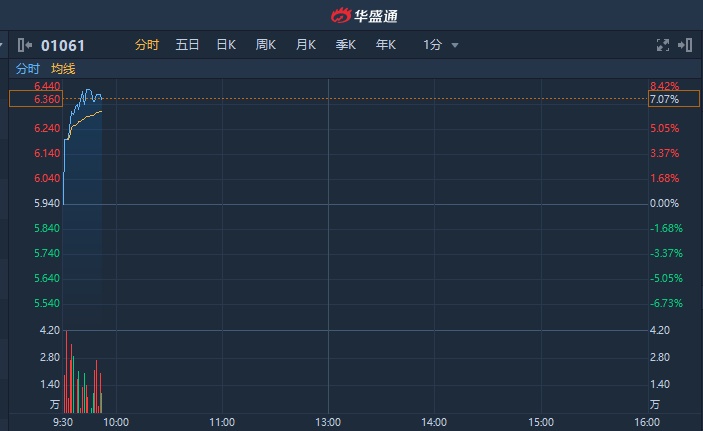Screen dimensions: 703x431
Task: Open the 1分 interval dropdown
Action: (432, 45)
